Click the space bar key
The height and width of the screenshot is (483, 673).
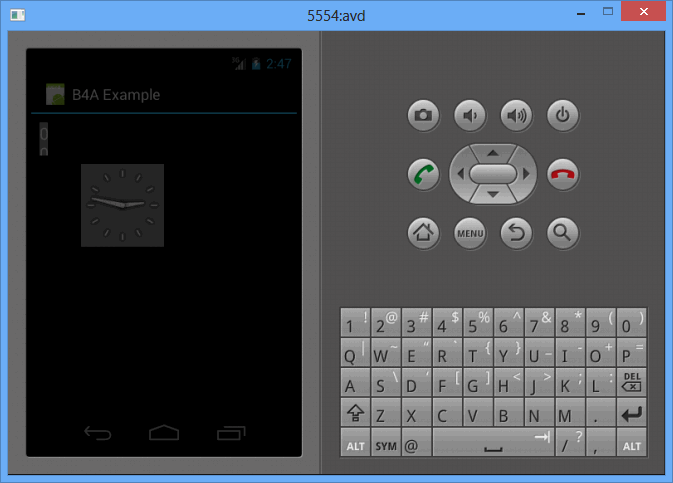(493, 442)
